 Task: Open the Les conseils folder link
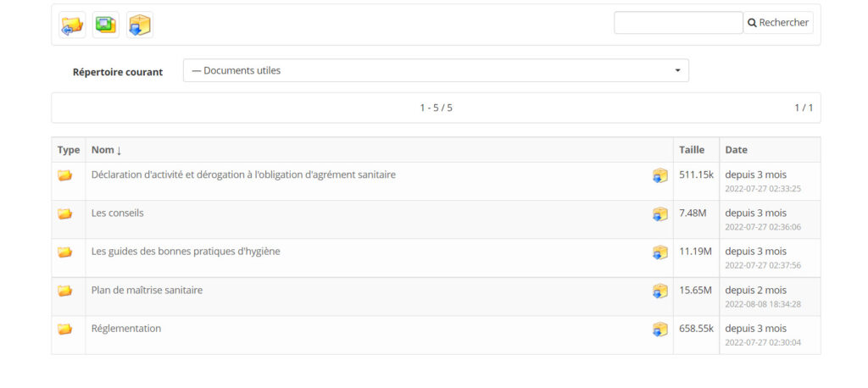tap(117, 213)
